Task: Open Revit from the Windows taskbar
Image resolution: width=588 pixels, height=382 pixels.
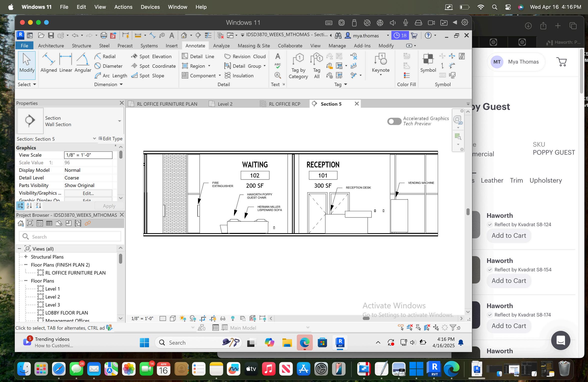Action: click(340, 343)
